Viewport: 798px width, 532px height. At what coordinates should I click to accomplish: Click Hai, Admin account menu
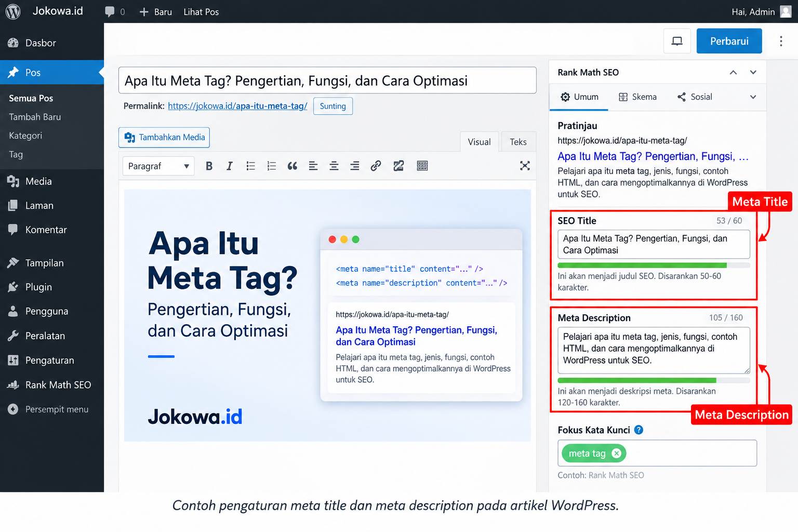(761, 11)
